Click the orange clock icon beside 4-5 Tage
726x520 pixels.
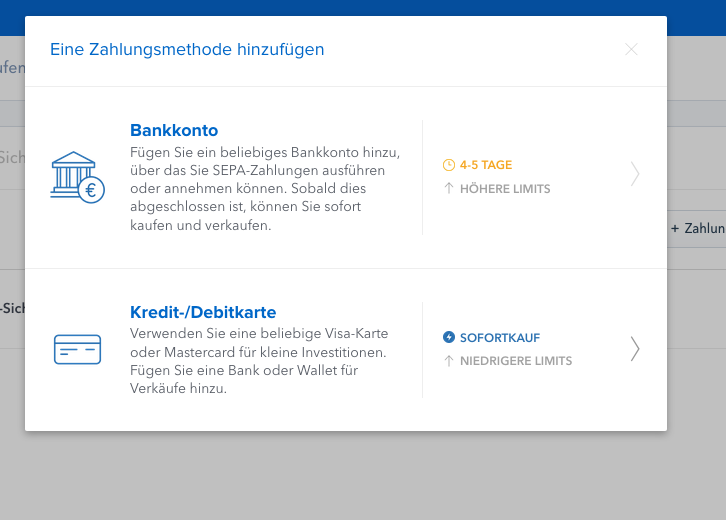coord(449,165)
